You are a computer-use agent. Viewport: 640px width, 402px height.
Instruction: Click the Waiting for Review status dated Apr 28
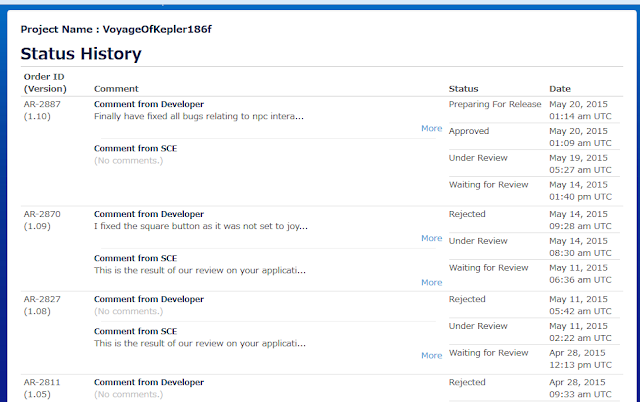(x=488, y=353)
